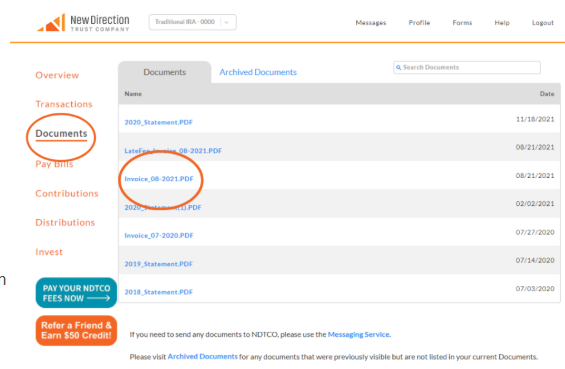Click the search magnifier icon
Screen dimensions: 565x369
398,67
